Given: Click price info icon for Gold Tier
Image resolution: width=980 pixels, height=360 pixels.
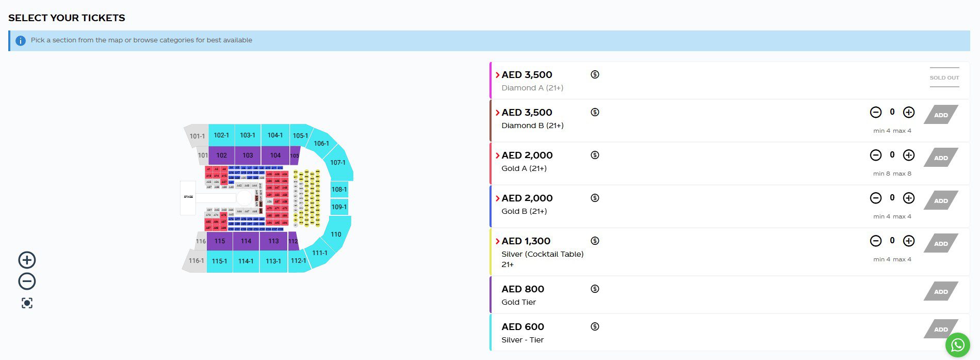Looking at the screenshot, I should [x=595, y=289].
